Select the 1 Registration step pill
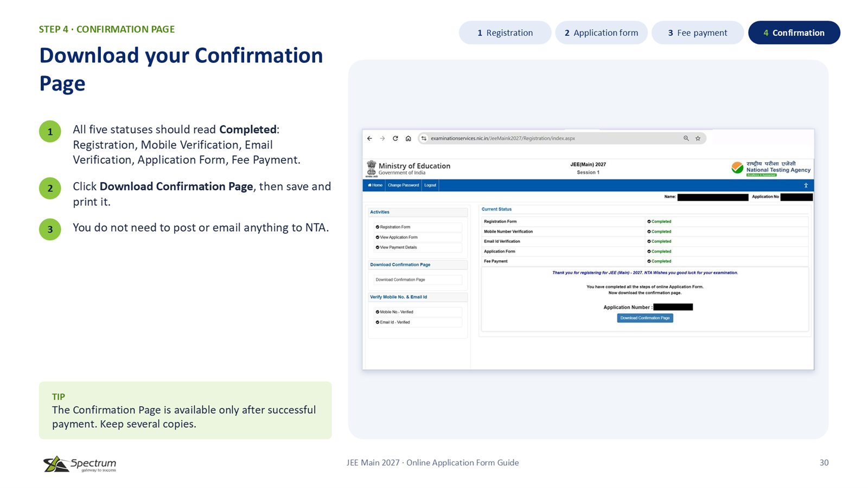 point(505,33)
